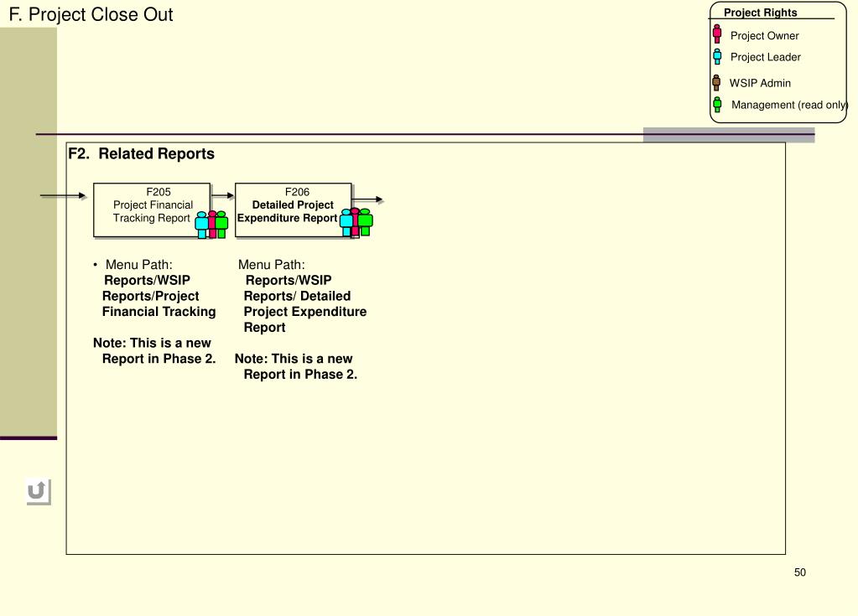Click the 'Project Rights' legend heading
Screen dimensions: 858x616
pos(760,13)
